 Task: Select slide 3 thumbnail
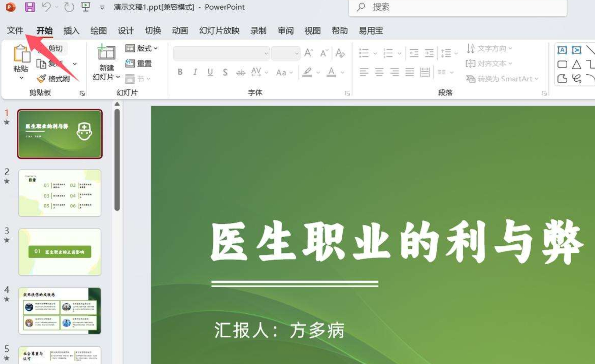tap(60, 252)
